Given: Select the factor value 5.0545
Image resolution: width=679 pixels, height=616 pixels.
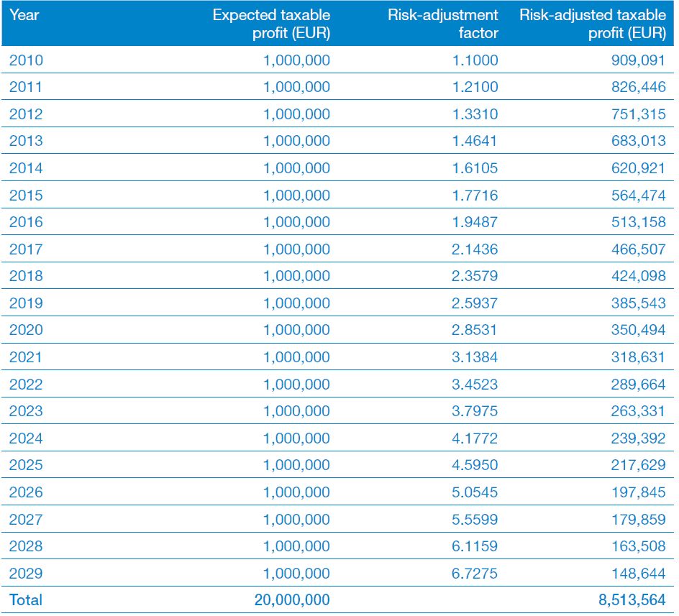Looking at the screenshot, I should click(x=475, y=492).
